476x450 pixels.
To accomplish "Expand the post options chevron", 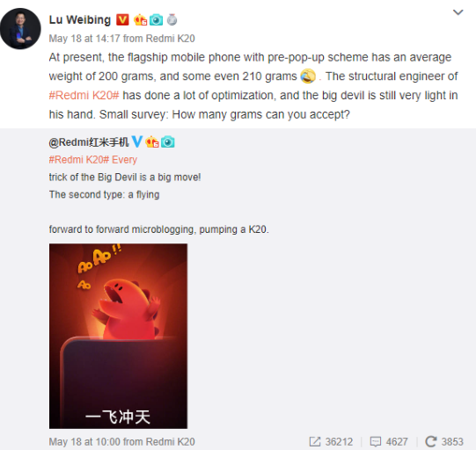I will pos(458,12).
